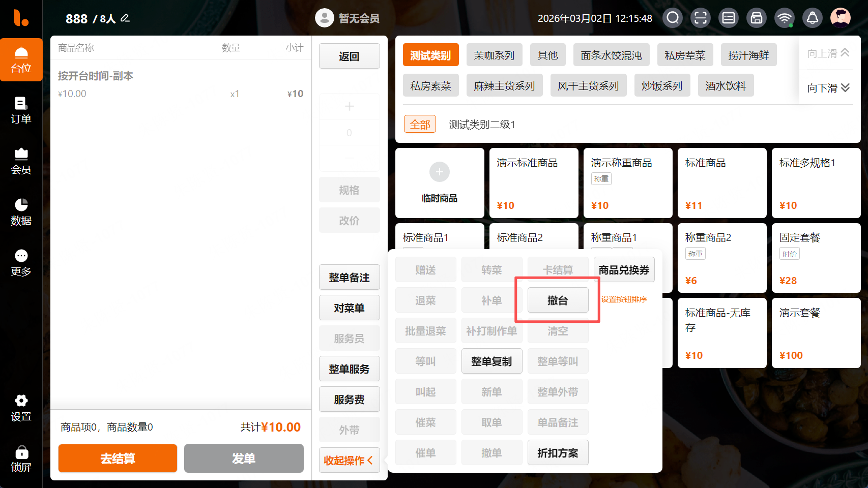Image resolution: width=868 pixels, height=488 pixels.
Task: Open 整单备注 order notes
Action: click(x=349, y=277)
